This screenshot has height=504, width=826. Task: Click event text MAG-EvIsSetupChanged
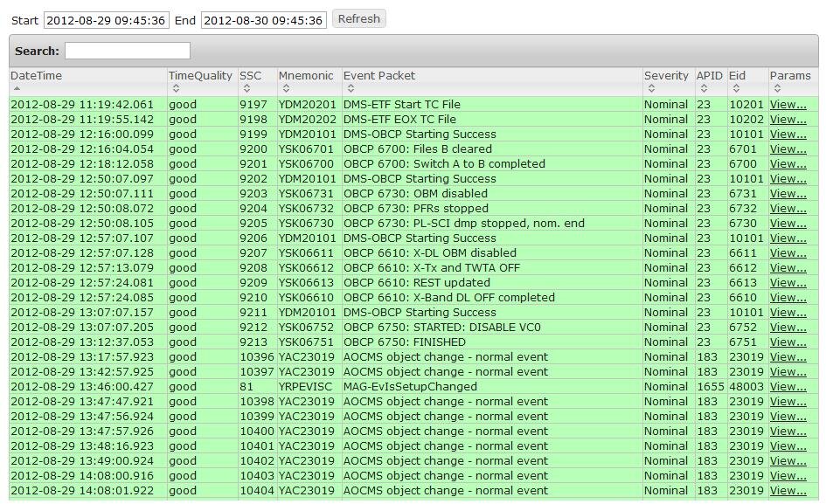[410, 387]
